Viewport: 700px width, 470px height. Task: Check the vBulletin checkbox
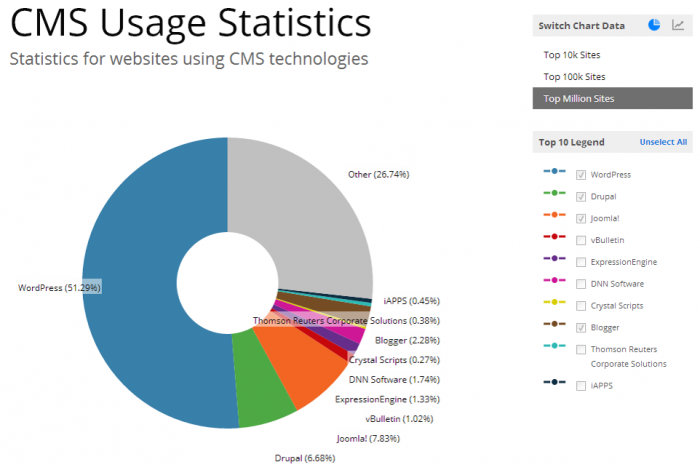[581, 241]
